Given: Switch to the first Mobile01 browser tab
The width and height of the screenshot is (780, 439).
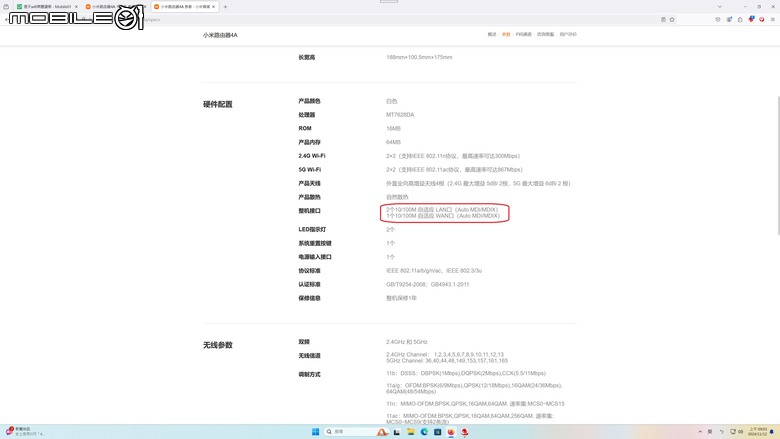Looking at the screenshot, I should 46,6.
